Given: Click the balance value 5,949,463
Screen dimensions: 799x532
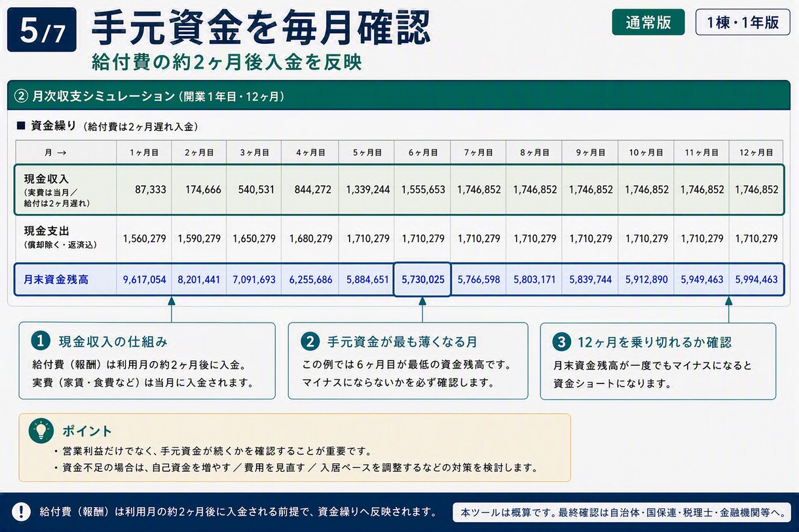Looking at the screenshot, I should click(701, 279).
